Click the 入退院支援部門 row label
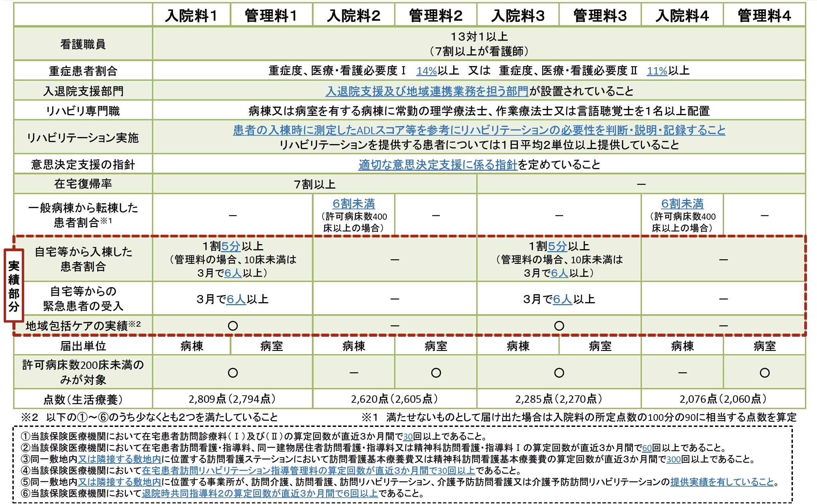 tap(83, 91)
